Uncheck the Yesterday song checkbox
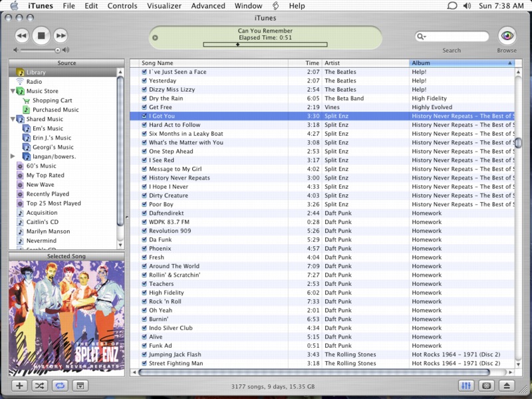The width and height of the screenshot is (532, 399). click(144, 80)
